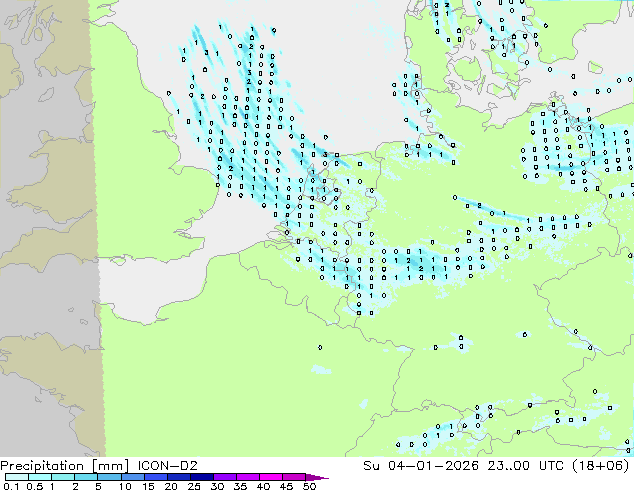Choose the dark blue swatch between 25 and 30
Viewport: 634px width, 490px height.
click(x=201, y=477)
